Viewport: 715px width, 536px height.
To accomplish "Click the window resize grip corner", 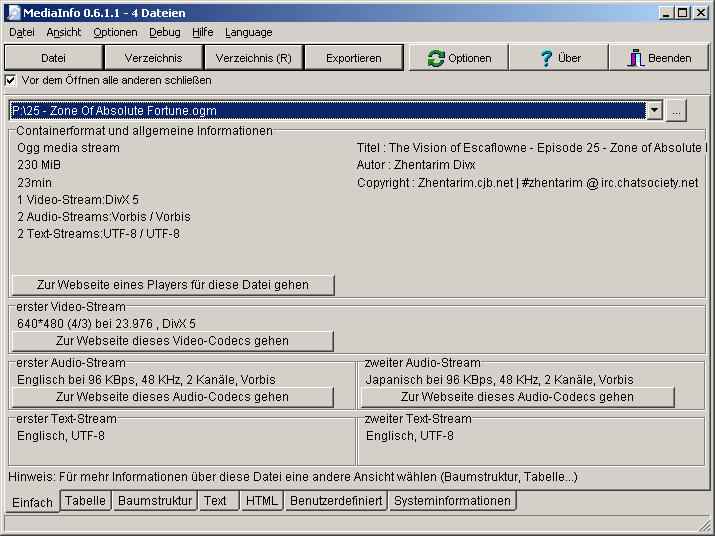I will click(704, 525).
